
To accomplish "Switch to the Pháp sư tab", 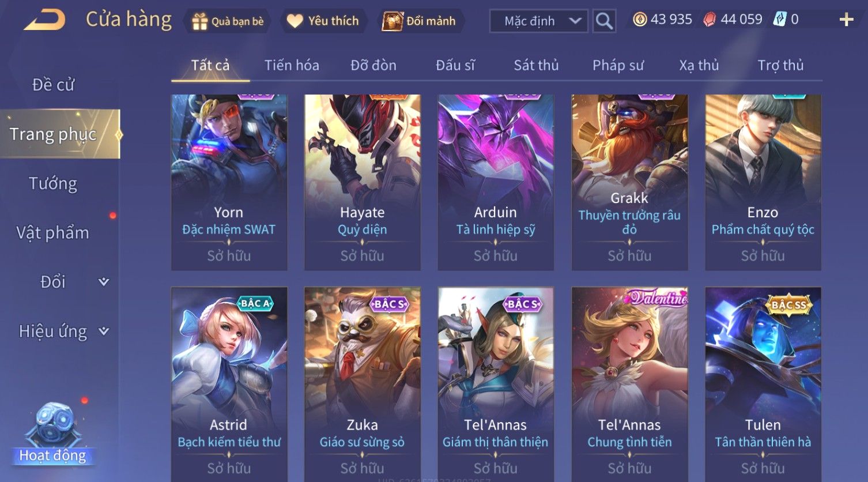I will pos(618,65).
